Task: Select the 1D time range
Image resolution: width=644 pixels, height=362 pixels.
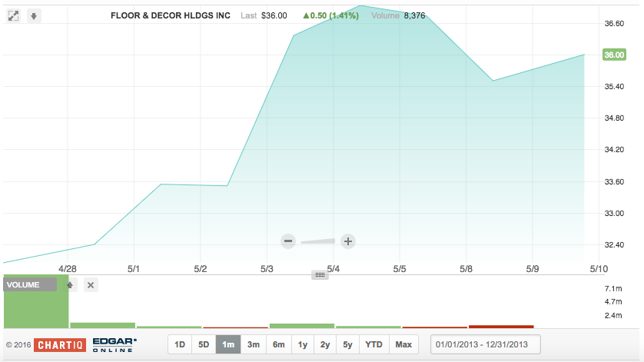Action: tap(180, 344)
